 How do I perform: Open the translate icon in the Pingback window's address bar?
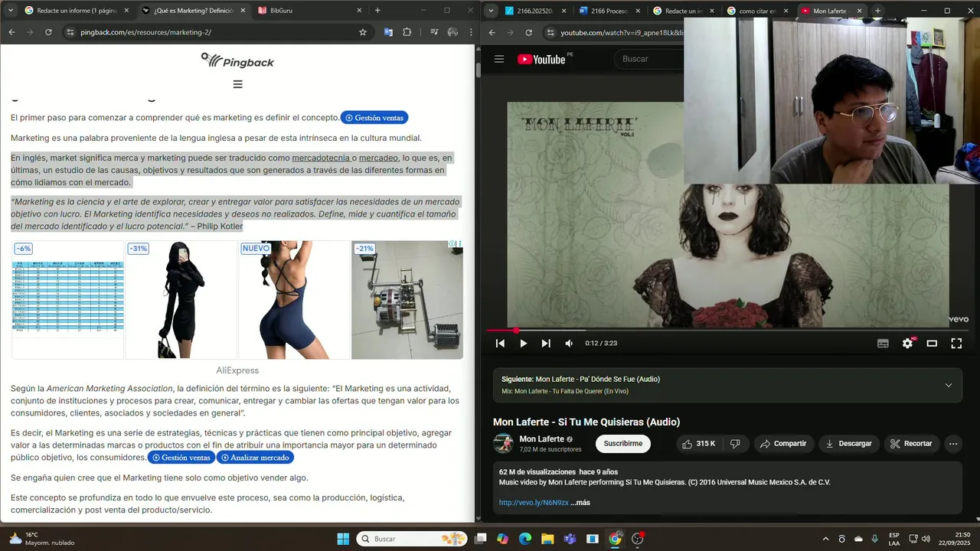coord(388,32)
